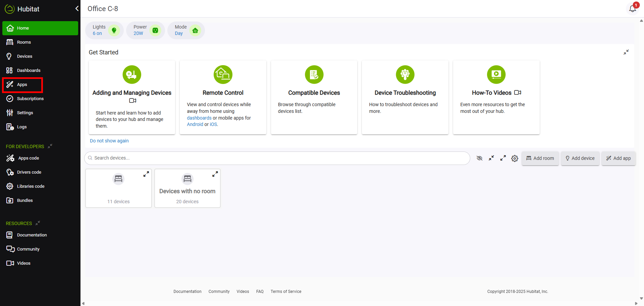Screen dimensions: 644x306
Task: Open the How-To Videos card title
Action: (x=492, y=93)
